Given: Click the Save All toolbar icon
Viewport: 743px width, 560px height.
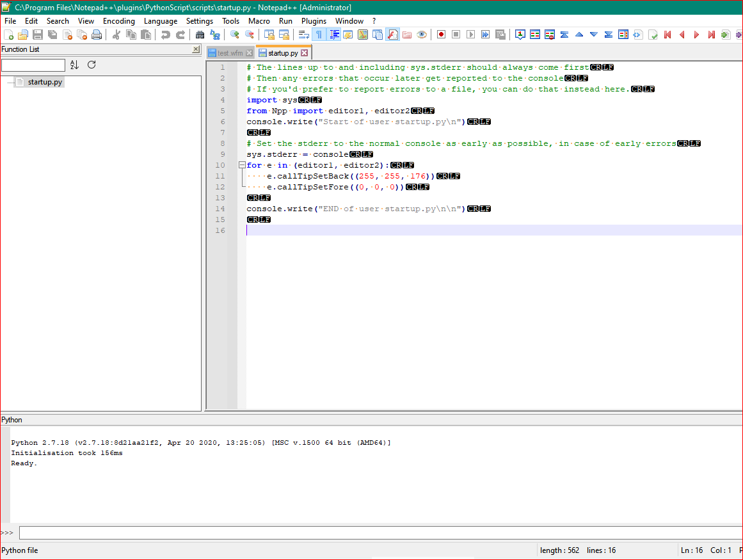Looking at the screenshot, I should [x=53, y=35].
